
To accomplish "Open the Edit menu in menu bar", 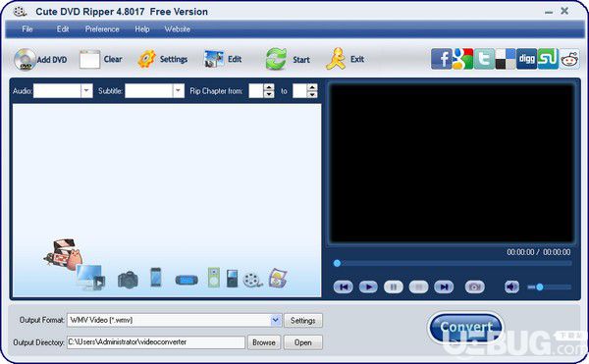I will (x=63, y=28).
